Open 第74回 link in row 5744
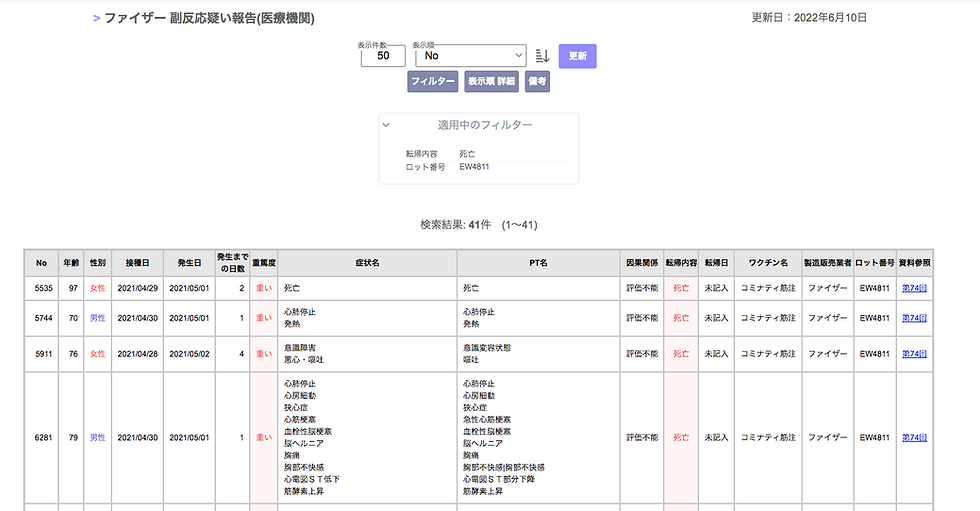This screenshot has height=511, width=980. click(x=914, y=318)
